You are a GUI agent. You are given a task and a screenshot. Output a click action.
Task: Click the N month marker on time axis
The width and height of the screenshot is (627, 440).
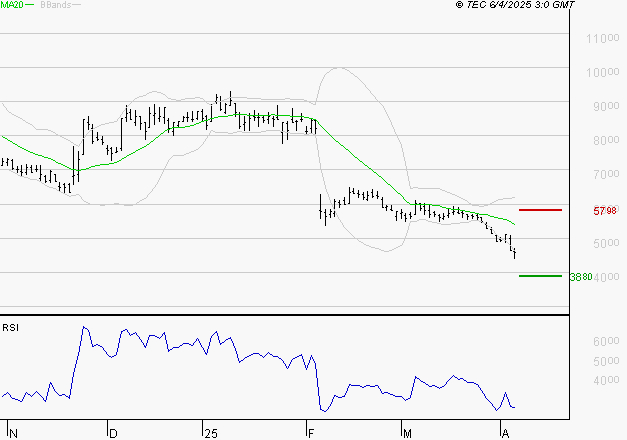pyautogui.click(x=12, y=433)
